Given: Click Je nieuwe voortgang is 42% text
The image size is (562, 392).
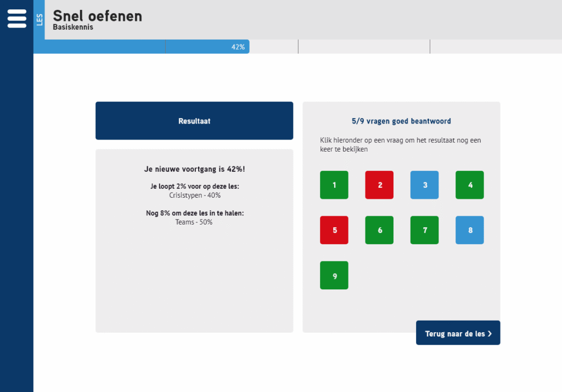Looking at the screenshot, I should coord(194,169).
